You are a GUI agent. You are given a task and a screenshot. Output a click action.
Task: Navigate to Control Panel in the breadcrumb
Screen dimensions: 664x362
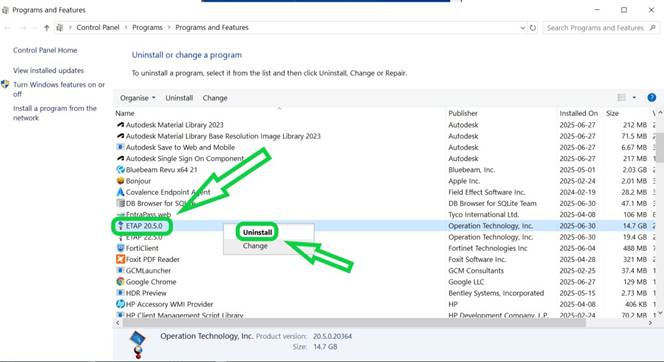click(x=98, y=28)
